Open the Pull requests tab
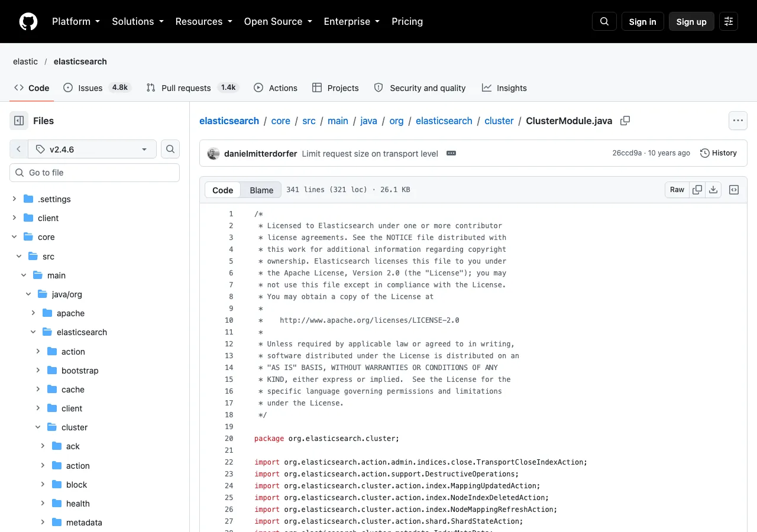Viewport: 757px width, 532px height. pos(193,87)
